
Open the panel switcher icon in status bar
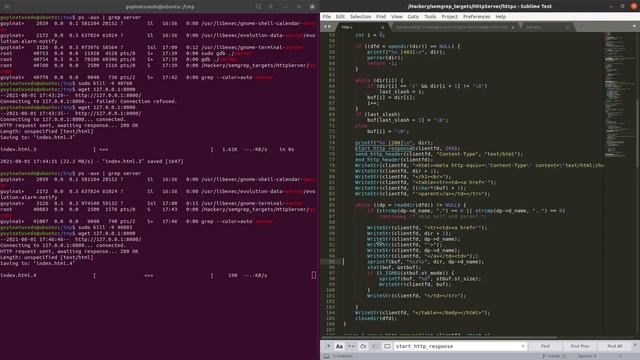[327, 356]
